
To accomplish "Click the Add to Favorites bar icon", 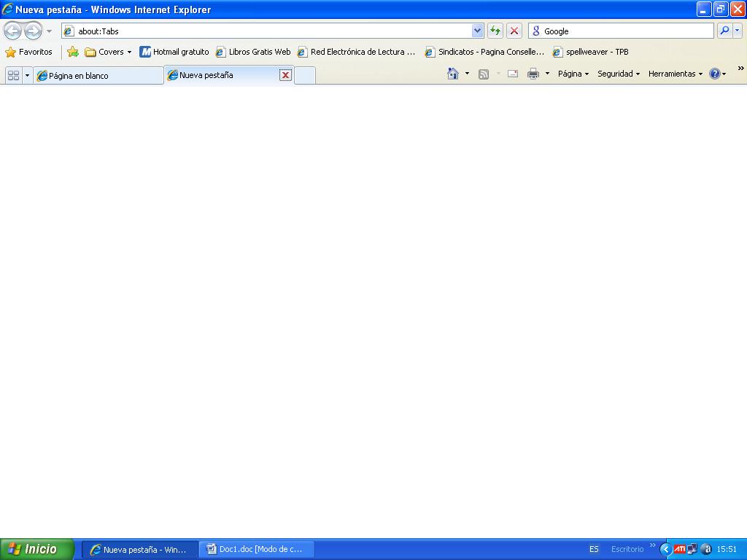I will (73, 52).
